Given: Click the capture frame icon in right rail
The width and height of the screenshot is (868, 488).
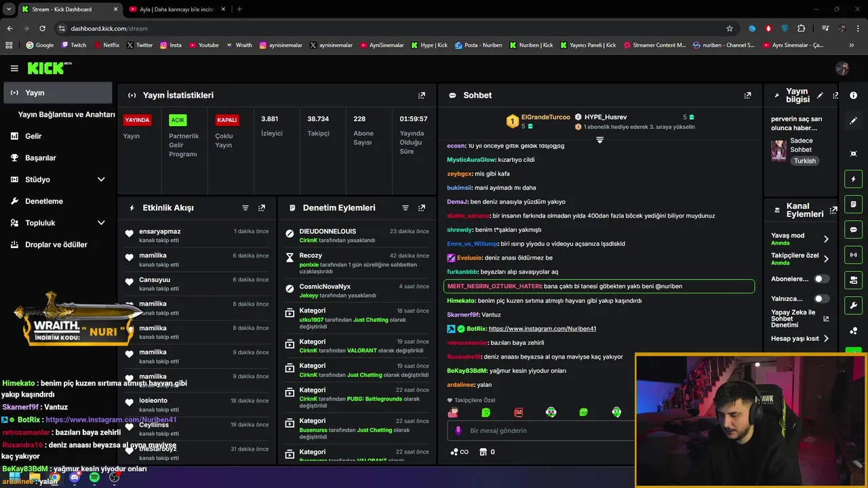Looking at the screenshot, I should point(853,154).
